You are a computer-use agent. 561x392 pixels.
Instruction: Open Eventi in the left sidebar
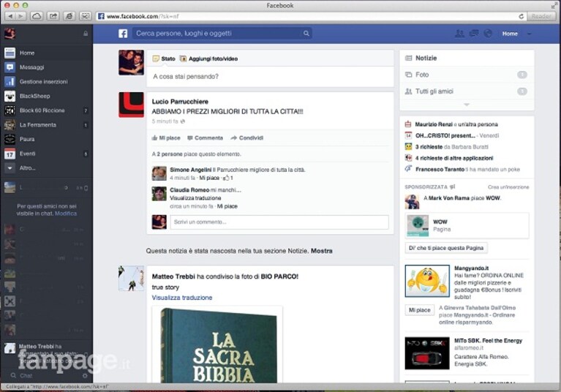coord(47,154)
